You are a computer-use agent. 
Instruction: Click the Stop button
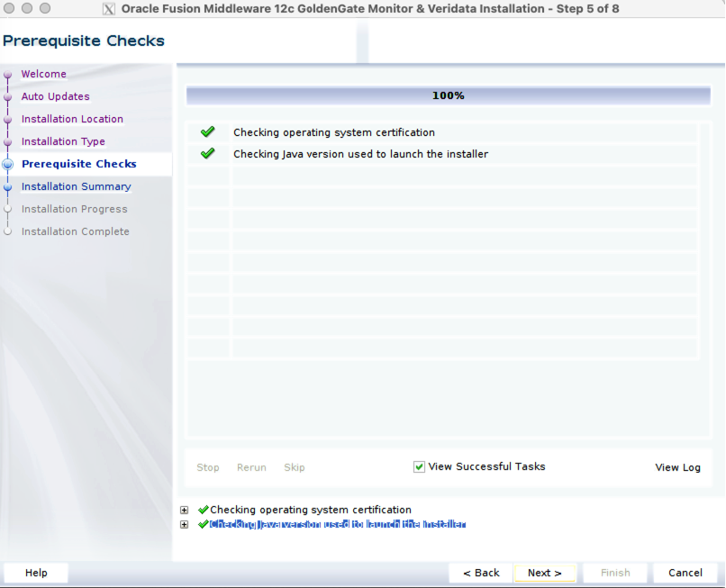(x=208, y=467)
